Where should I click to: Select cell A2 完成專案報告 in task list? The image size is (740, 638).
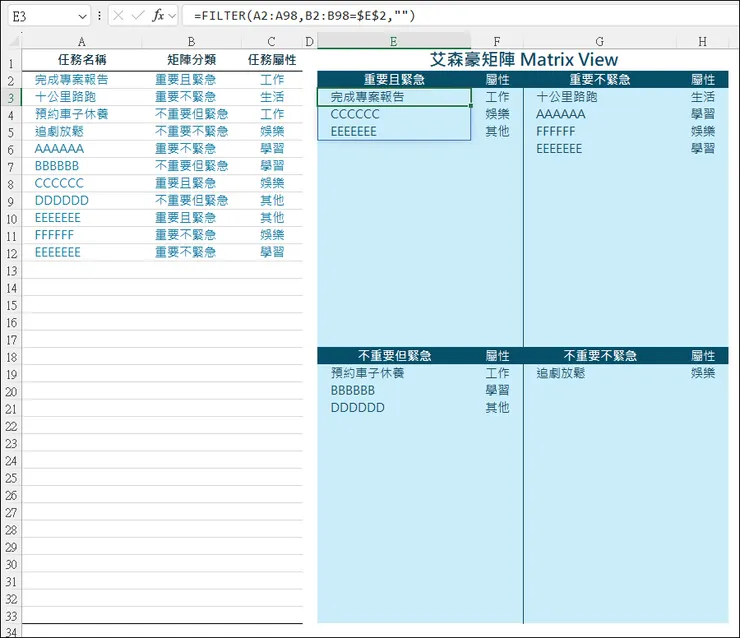[82, 79]
